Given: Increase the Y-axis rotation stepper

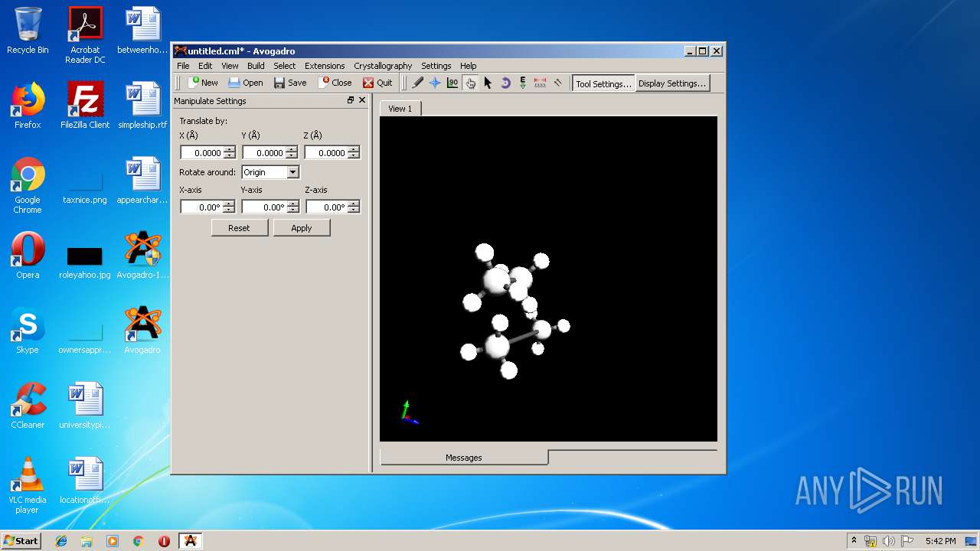Looking at the screenshot, I should (292, 204).
